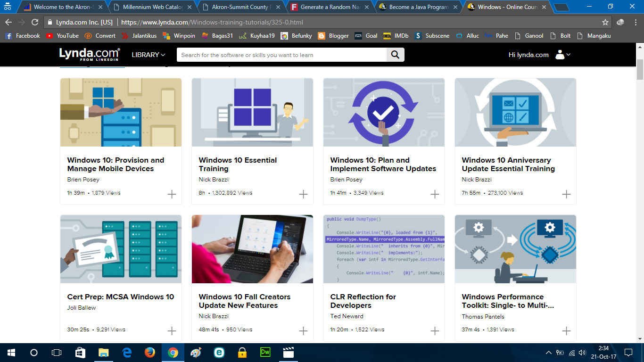Add Windows 10: Provision and Manage Mobile Devices to playlist
The width and height of the screenshot is (644, 362).
[x=172, y=194]
